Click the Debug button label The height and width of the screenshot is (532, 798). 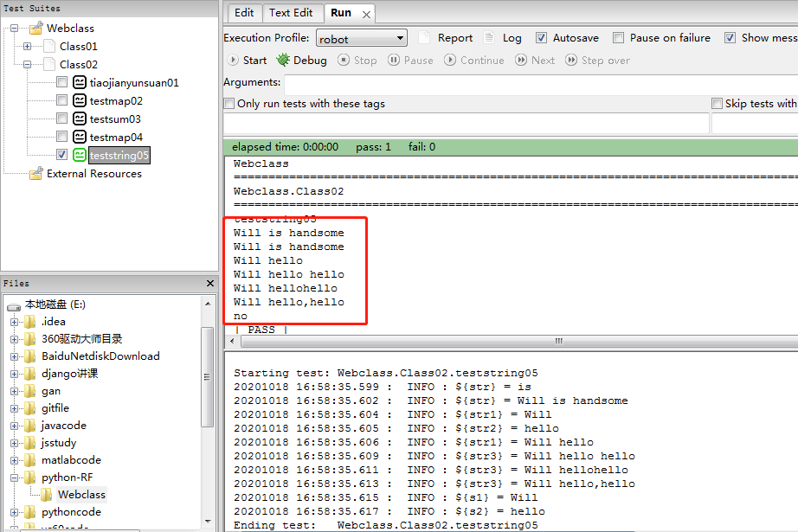point(310,60)
